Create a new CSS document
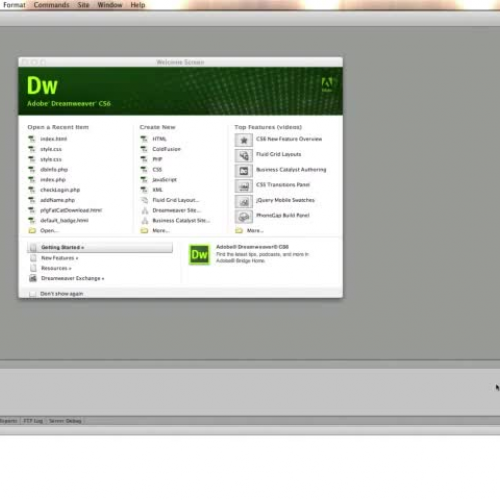This screenshot has height=500, width=500. tap(157, 169)
